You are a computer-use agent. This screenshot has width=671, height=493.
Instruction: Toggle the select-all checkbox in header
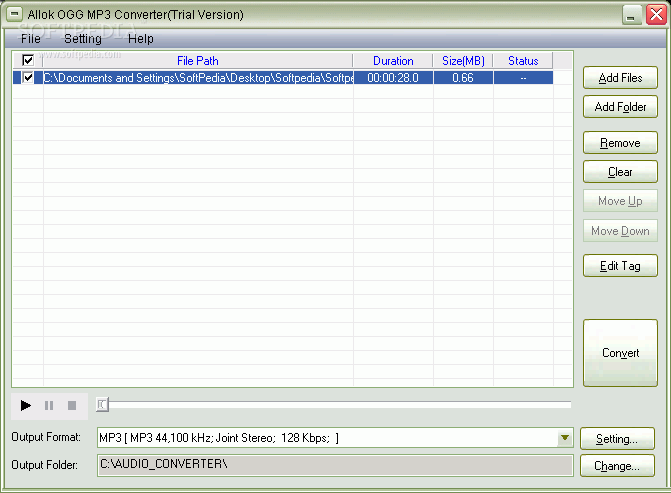[x=28, y=60]
